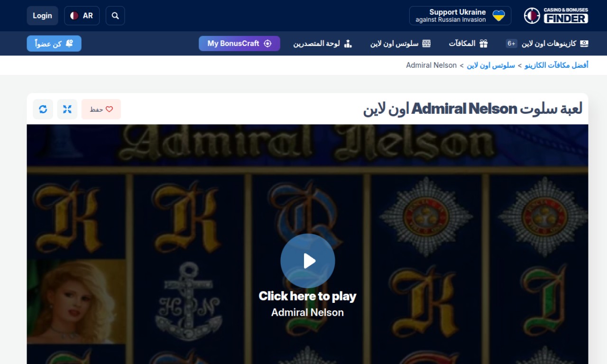The width and height of the screenshot is (607, 364).
Task: Start the Admiral Nelson slot with play button
Action: [x=308, y=261]
